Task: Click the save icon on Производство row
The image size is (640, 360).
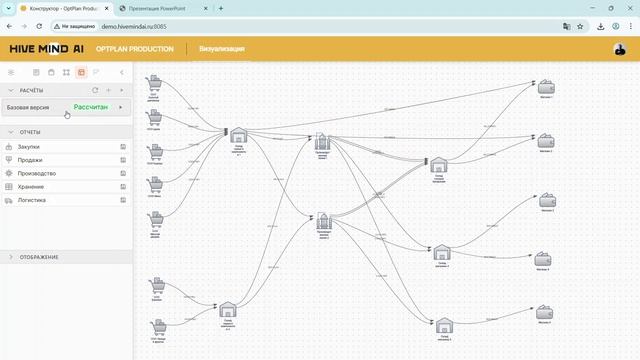Action: click(123, 173)
